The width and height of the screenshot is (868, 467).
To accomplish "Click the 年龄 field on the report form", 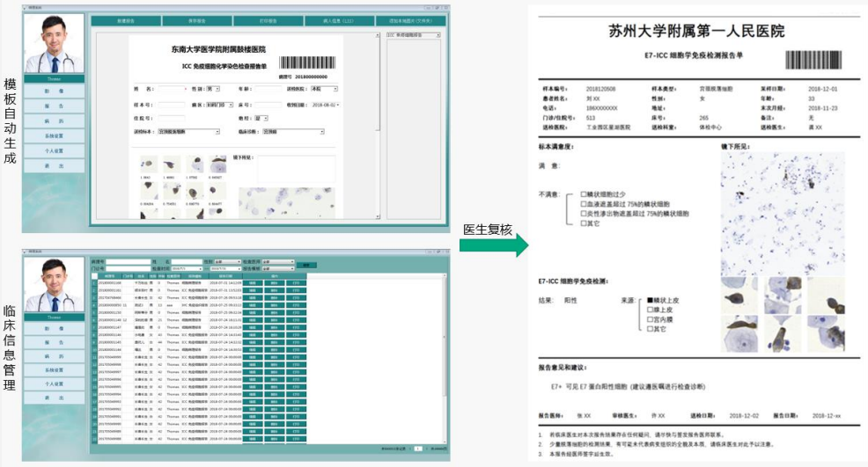I will [x=268, y=89].
